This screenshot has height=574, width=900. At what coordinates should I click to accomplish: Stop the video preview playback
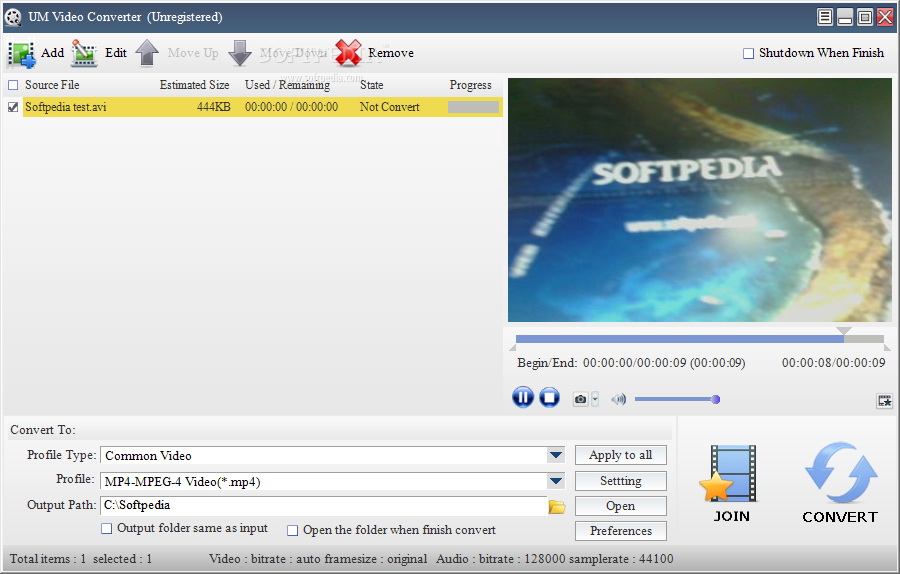point(549,397)
